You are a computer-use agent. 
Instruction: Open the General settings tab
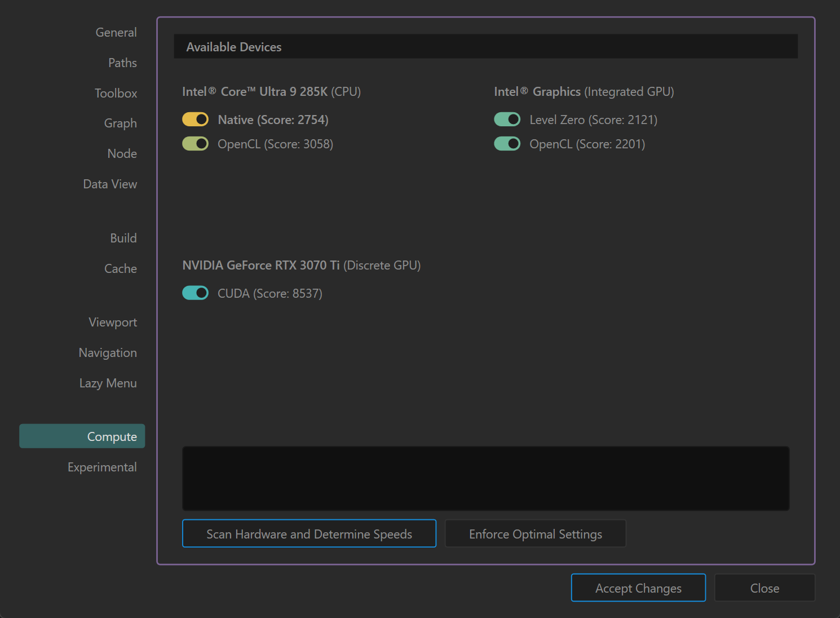(116, 33)
